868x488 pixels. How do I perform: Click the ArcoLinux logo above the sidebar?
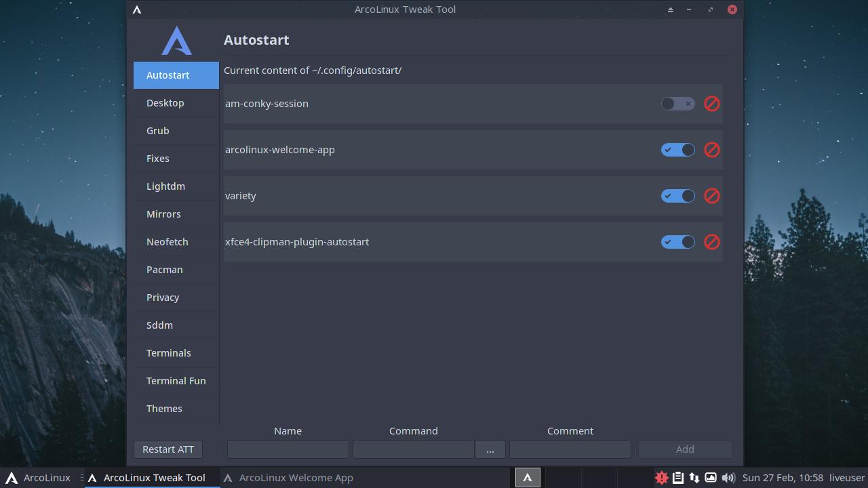(x=176, y=41)
